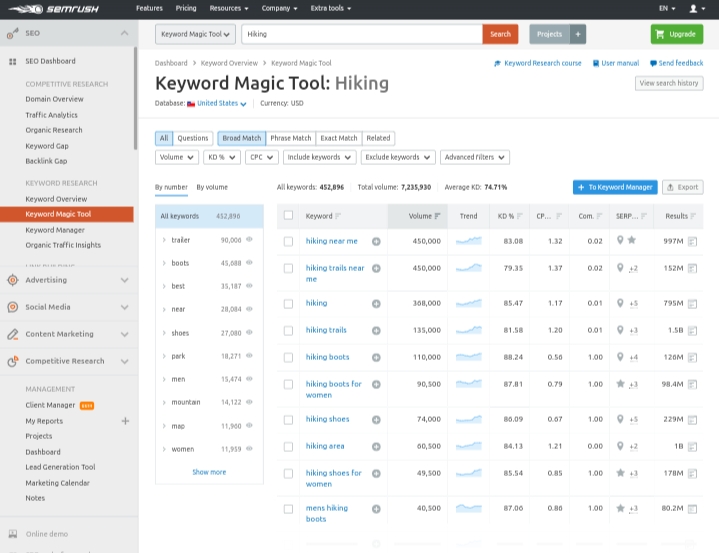The image size is (719, 553).
Task: Add 'hiking' keyword with plus icon
Action: pos(376,304)
